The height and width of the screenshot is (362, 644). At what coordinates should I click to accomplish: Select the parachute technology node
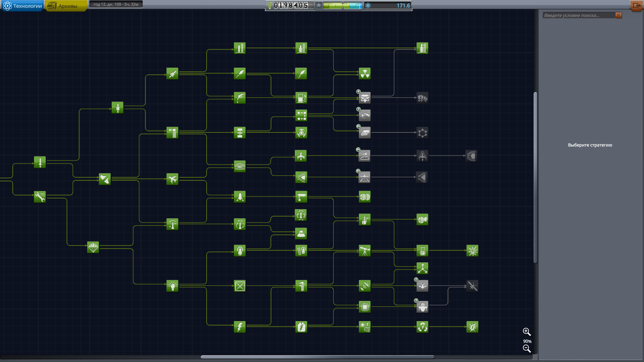point(93,247)
